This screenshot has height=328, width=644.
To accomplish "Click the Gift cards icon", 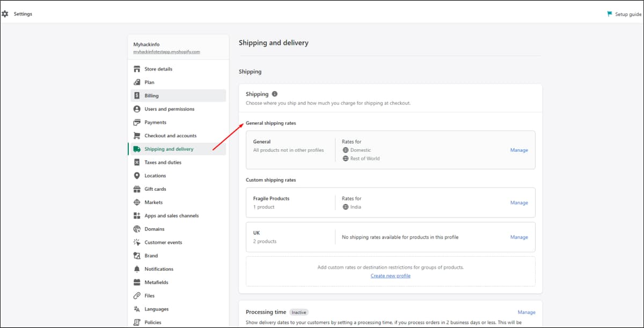I will click(x=137, y=189).
